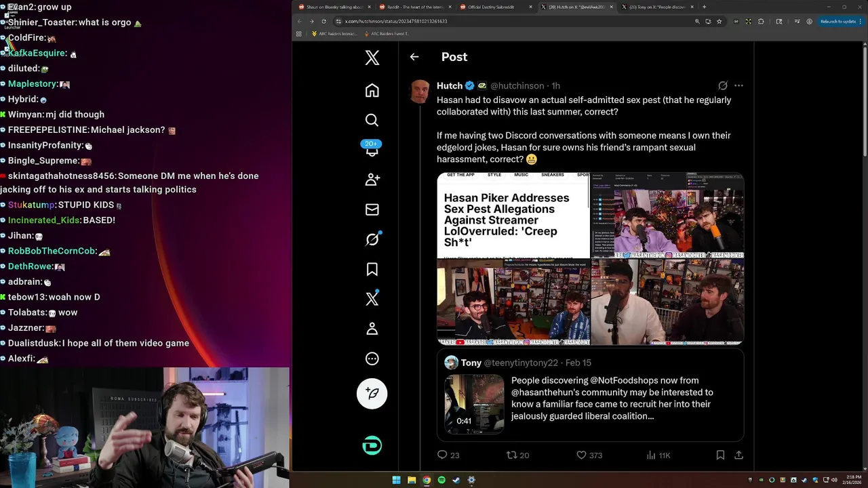Click Dualistdusk's video game chat message

pyautogui.click(x=95, y=343)
